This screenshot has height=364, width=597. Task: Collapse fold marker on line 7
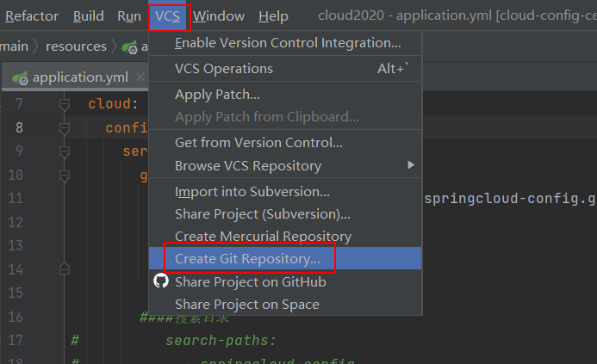[65, 104]
